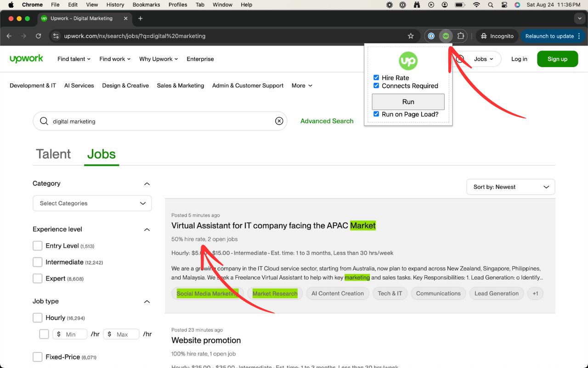The image size is (588, 368).
Task: Check Hourly job type filter
Action: pos(38,318)
